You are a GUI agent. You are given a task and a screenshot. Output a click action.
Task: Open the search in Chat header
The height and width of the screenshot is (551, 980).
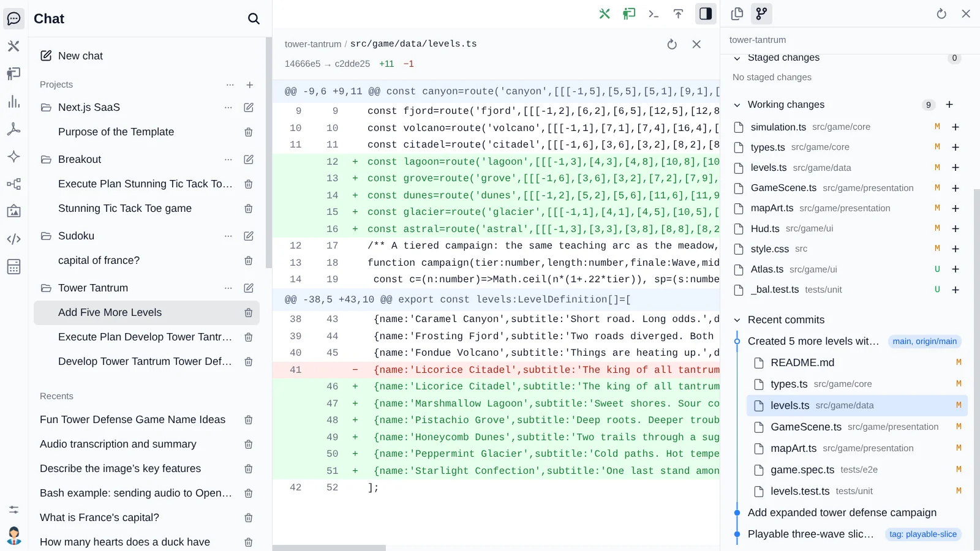[x=254, y=18]
